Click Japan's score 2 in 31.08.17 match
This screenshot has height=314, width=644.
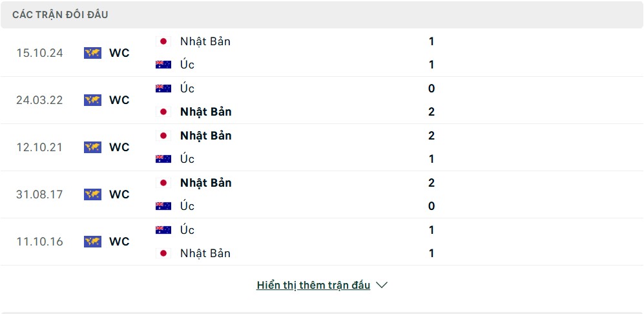pos(431,182)
